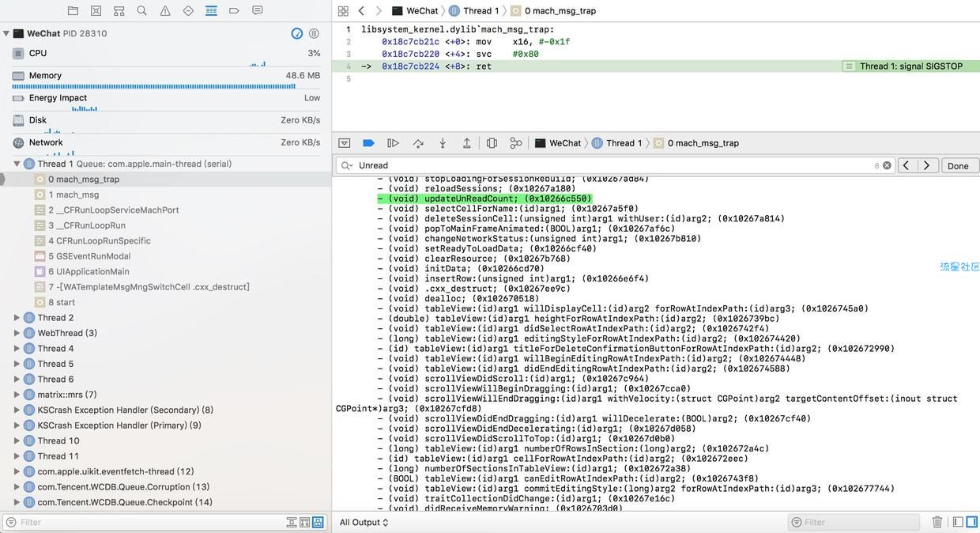Collapse the WeChat PID 28310 process

(x=6, y=33)
